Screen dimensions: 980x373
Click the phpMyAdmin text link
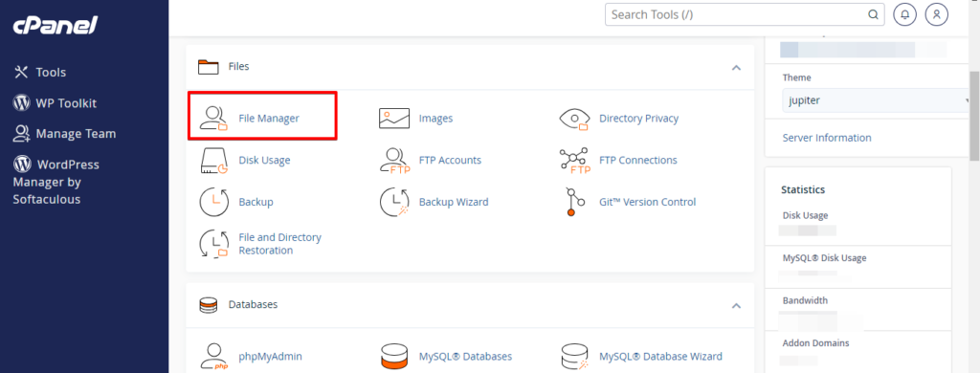tap(270, 356)
